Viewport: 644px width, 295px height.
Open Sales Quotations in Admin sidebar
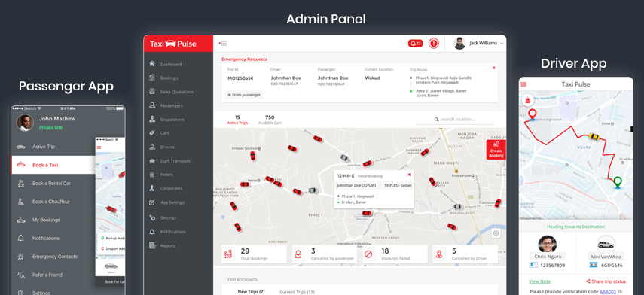[x=176, y=92]
